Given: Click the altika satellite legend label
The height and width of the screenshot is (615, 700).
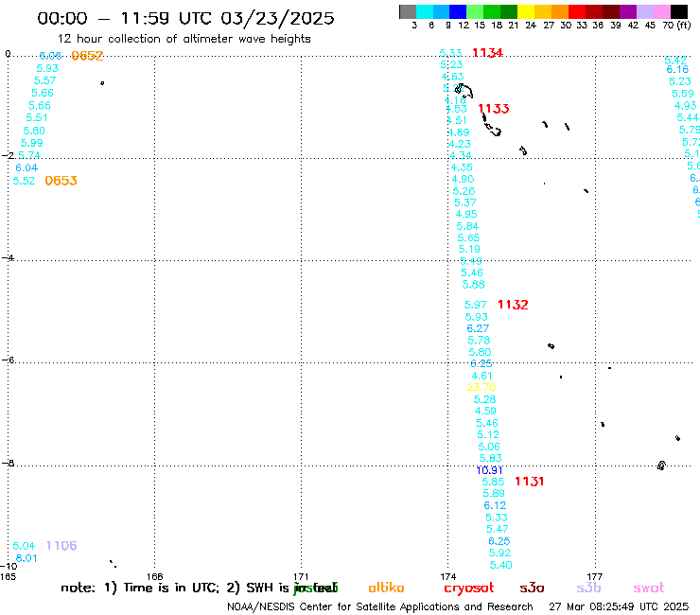Looking at the screenshot, I should tap(386, 588).
